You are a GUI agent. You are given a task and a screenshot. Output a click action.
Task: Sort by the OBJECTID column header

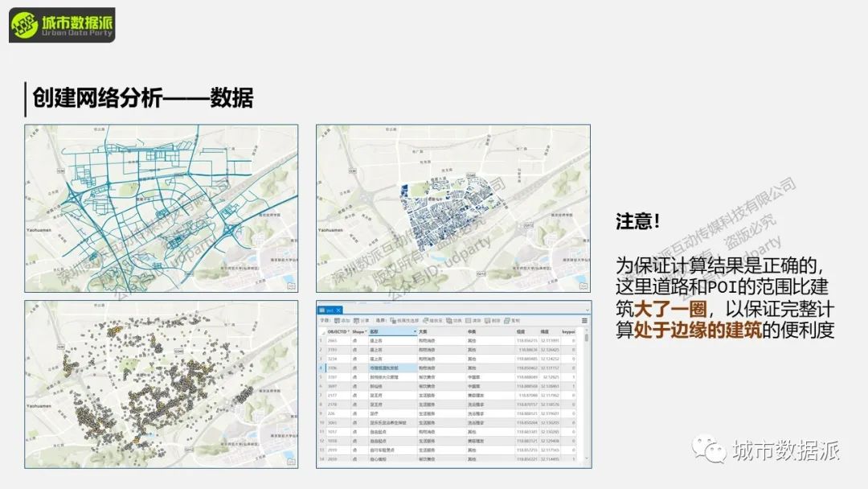[x=338, y=331]
